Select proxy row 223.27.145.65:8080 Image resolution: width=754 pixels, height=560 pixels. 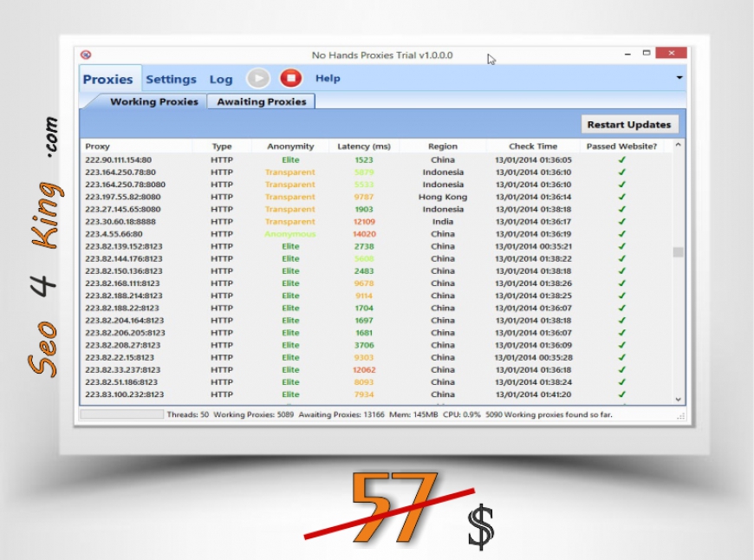[376, 209]
